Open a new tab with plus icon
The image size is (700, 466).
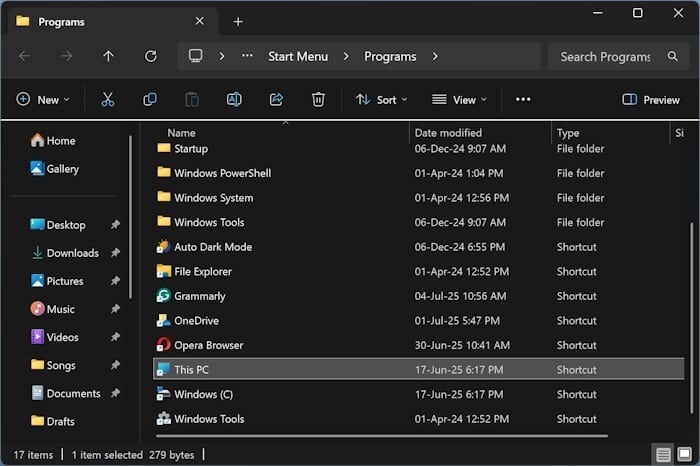tap(238, 21)
